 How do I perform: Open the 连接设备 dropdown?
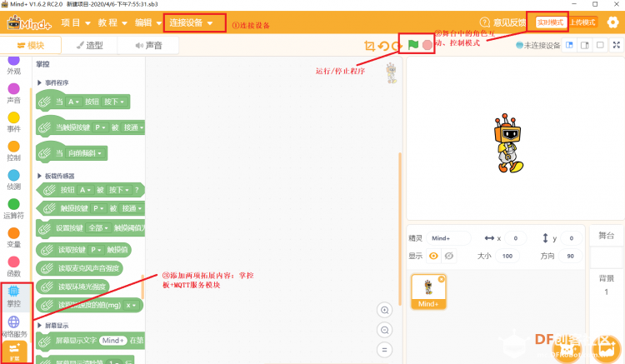[192, 22]
